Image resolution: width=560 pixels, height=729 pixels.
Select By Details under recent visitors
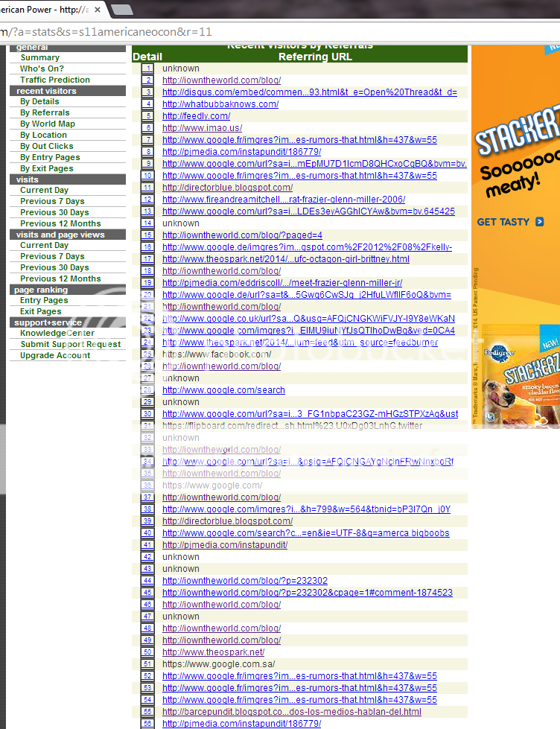(x=39, y=101)
